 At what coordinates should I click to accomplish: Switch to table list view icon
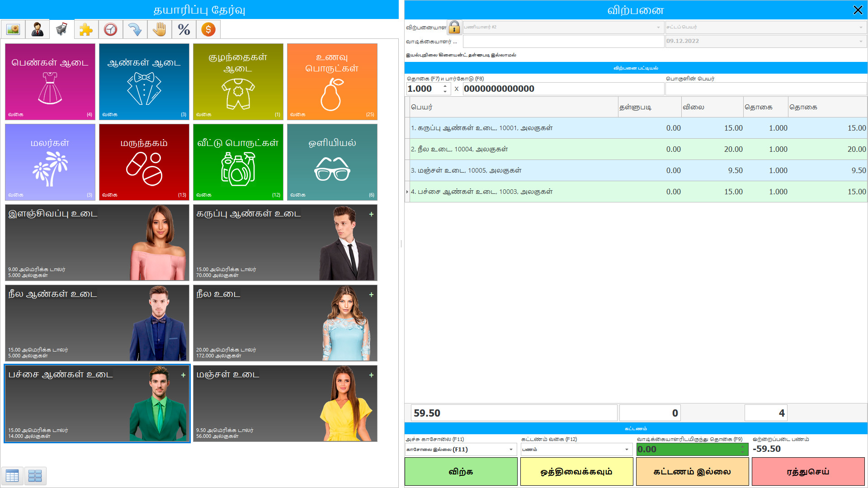pos(12,475)
